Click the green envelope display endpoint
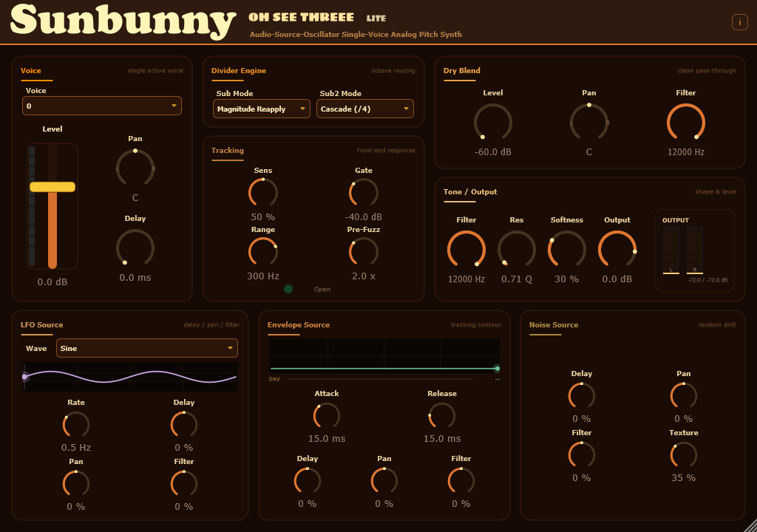The height and width of the screenshot is (532, 757). 497,369
